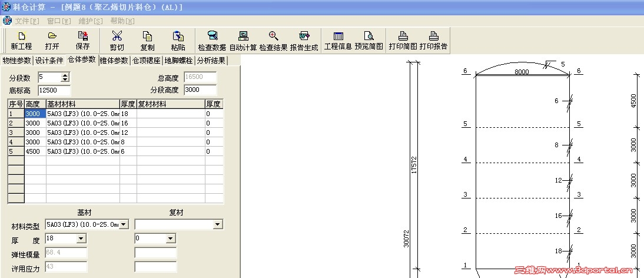Switch to the 物性参数 tab
Screen dimensions: 644x278
pos(16,60)
